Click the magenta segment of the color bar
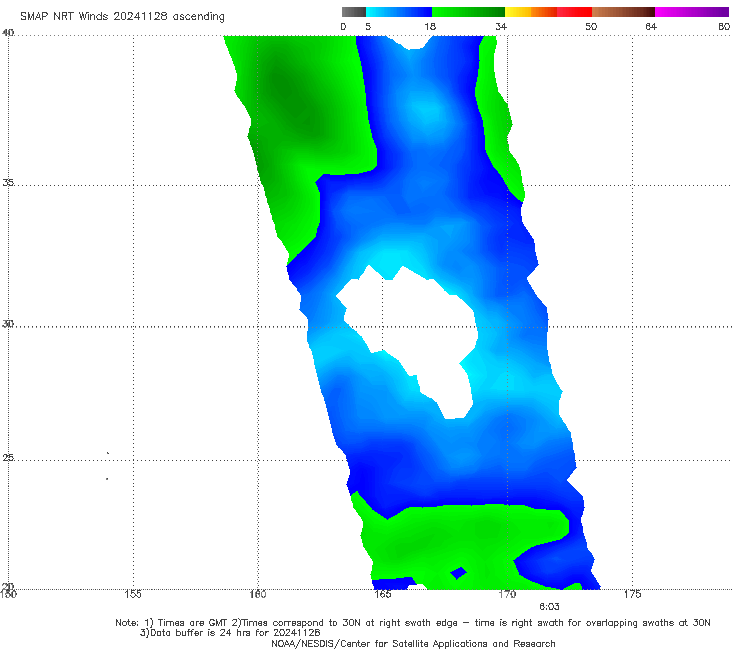The height and width of the screenshot is (650, 740). pyautogui.click(x=692, y=12)
